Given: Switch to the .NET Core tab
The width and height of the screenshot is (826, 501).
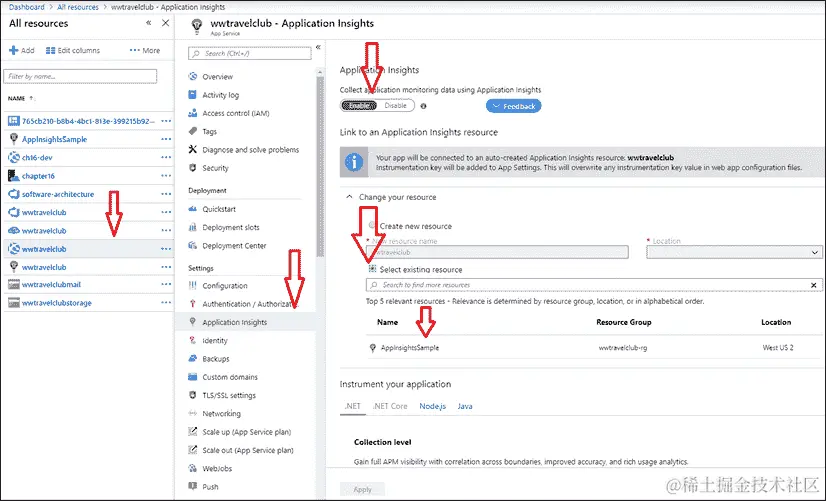Looking at the screenshot, I should pyautogui.click(x=390, y=406).
